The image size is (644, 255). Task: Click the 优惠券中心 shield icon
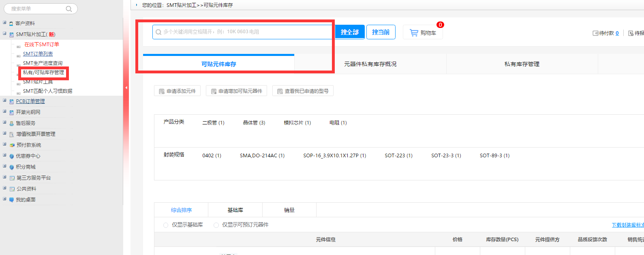(x=12, y=156)
